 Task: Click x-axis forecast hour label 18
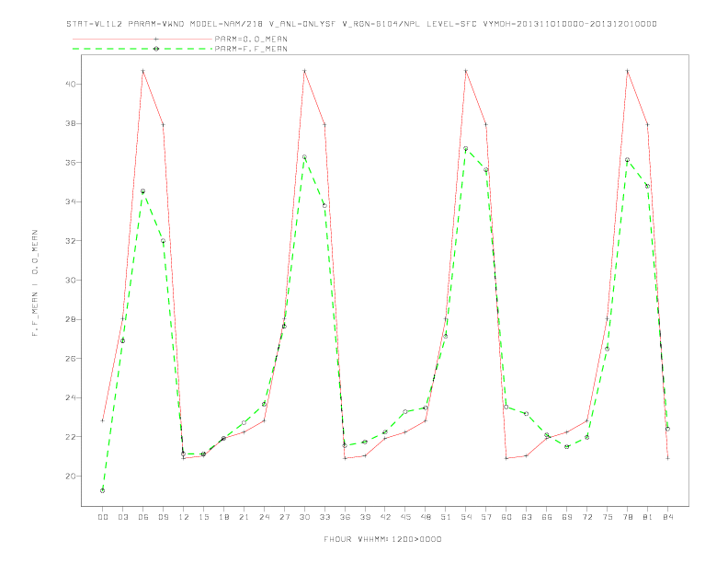pos(223,517)
